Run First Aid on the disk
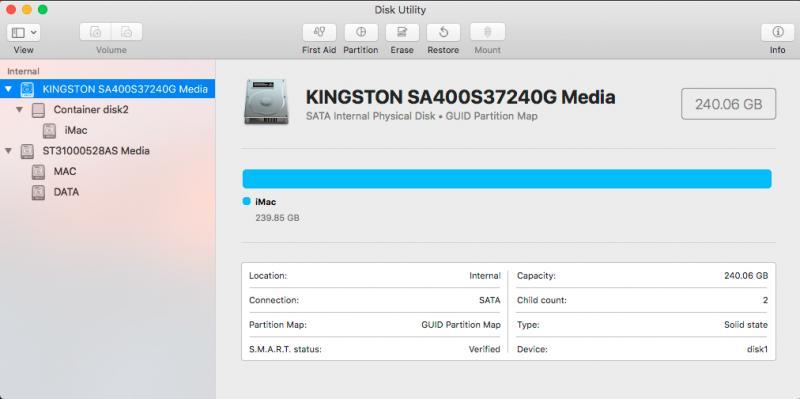 click(x=319, y=32)
